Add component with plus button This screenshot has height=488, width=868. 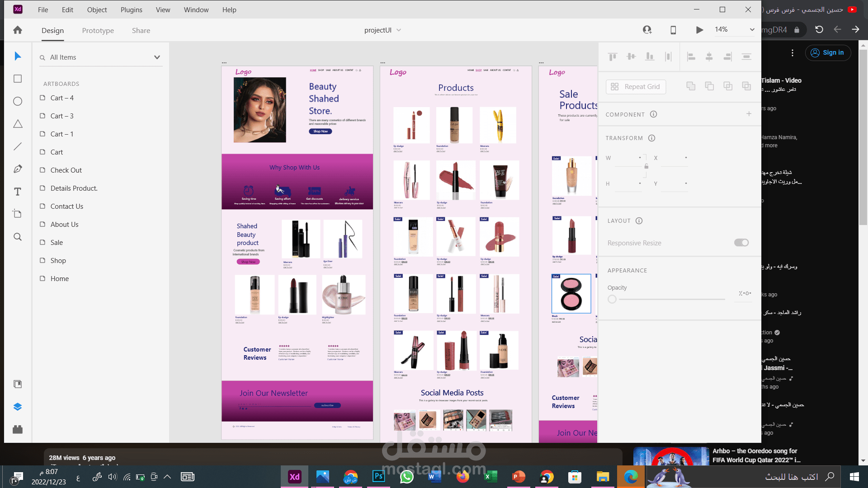coord(749,114)
